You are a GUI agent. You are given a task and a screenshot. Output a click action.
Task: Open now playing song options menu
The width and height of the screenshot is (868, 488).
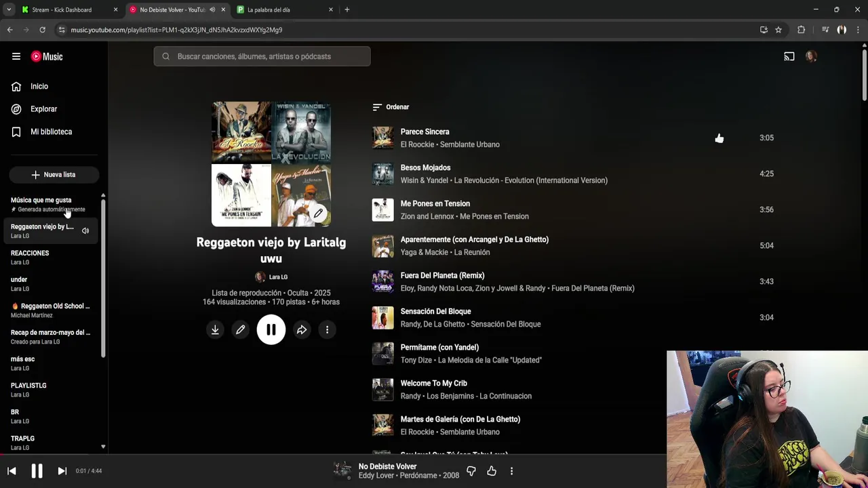click(x=511, y=470)
